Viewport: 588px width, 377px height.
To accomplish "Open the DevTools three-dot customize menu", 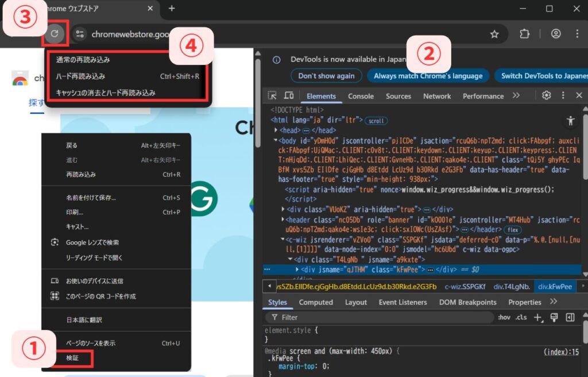I will pos(563,95).
